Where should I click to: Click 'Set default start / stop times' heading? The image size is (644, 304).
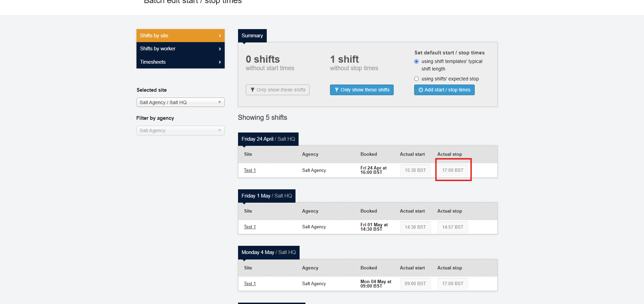pos(449,53)
